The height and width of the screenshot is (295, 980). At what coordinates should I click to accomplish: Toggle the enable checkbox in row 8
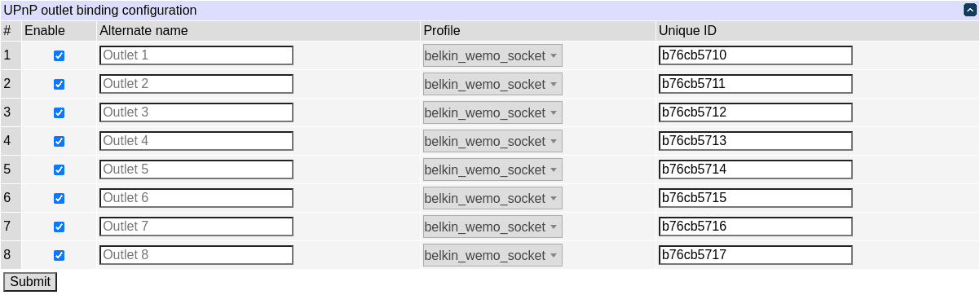(59, 255)
